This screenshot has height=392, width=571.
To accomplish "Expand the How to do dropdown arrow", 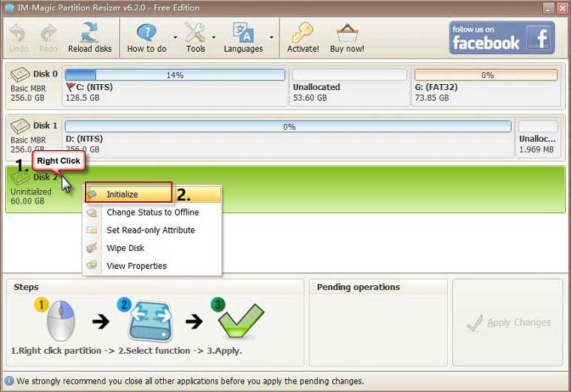I will [x=175, y=38].
